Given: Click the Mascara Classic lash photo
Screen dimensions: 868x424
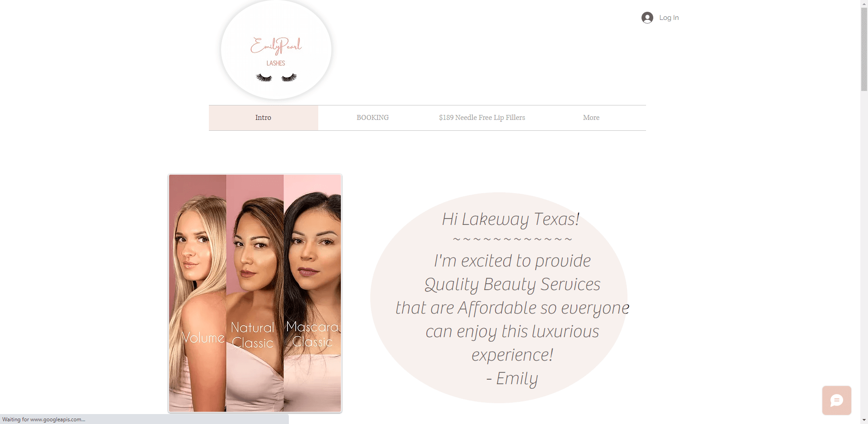Looking at the screenshot, I should tap(312, 293).
